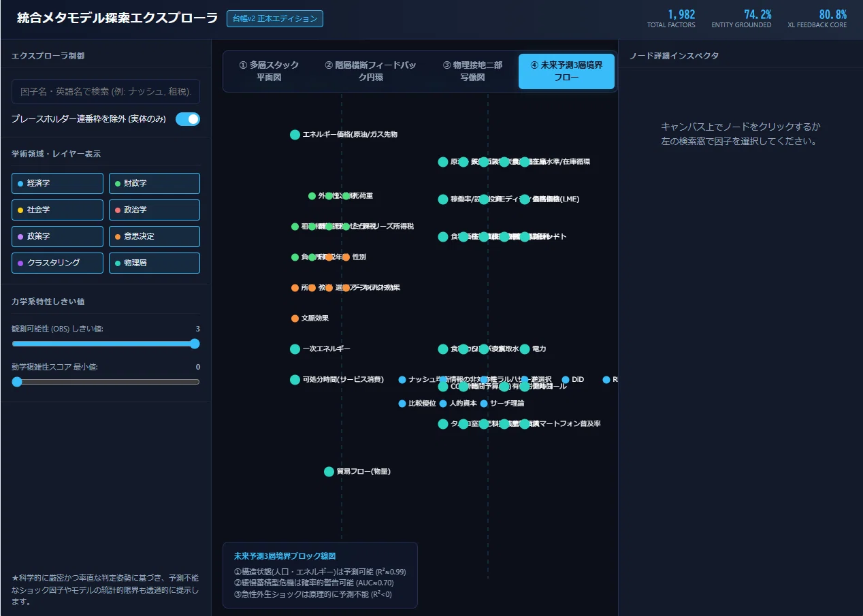Switch to ③ 物理接地二部写像図 tab
863x616 pixels.
point(472,71)
